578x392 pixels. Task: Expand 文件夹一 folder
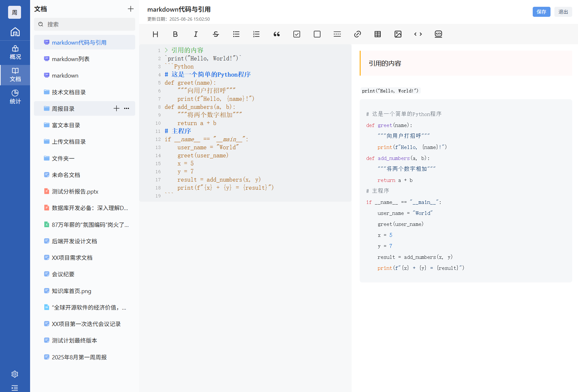84,158
